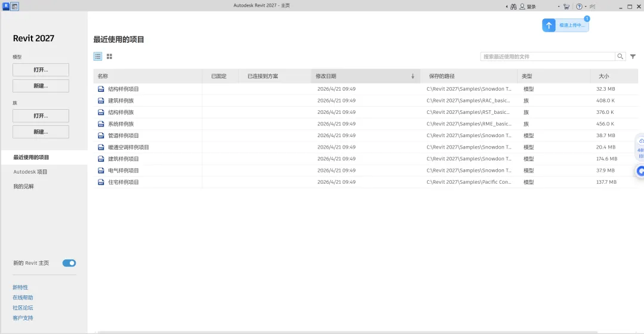Click 打开... button under 族
This screenshot has width=644, height=334.
(41, 116)
